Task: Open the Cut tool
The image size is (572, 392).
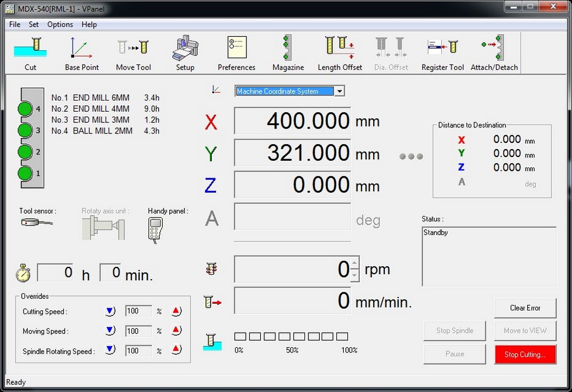Action: [x=31, y=53]
